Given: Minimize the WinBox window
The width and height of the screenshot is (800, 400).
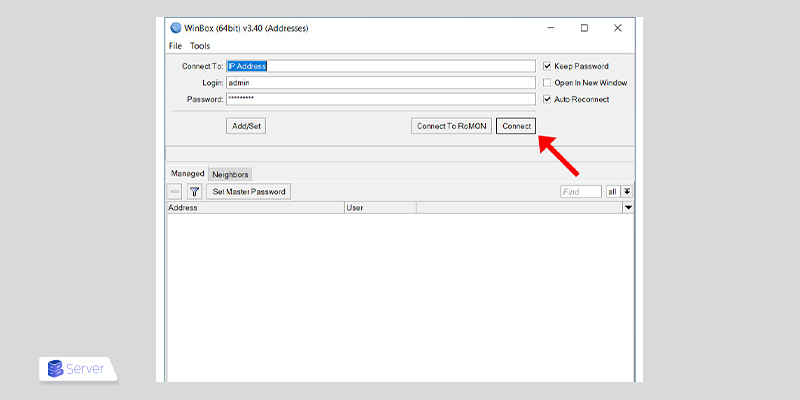Looking at the screenshot, I should point(551,28).
